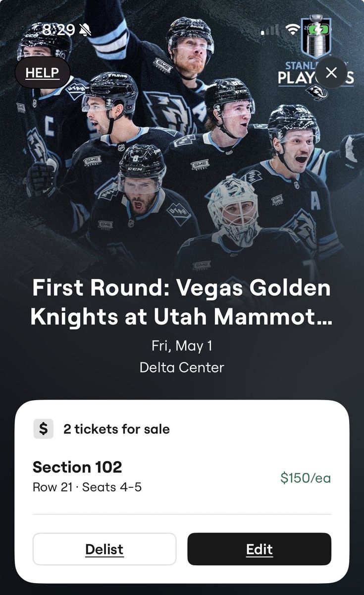Dismiss the listing screen with the X
This screenshot has width=364, height=595.
coord(331,72)
